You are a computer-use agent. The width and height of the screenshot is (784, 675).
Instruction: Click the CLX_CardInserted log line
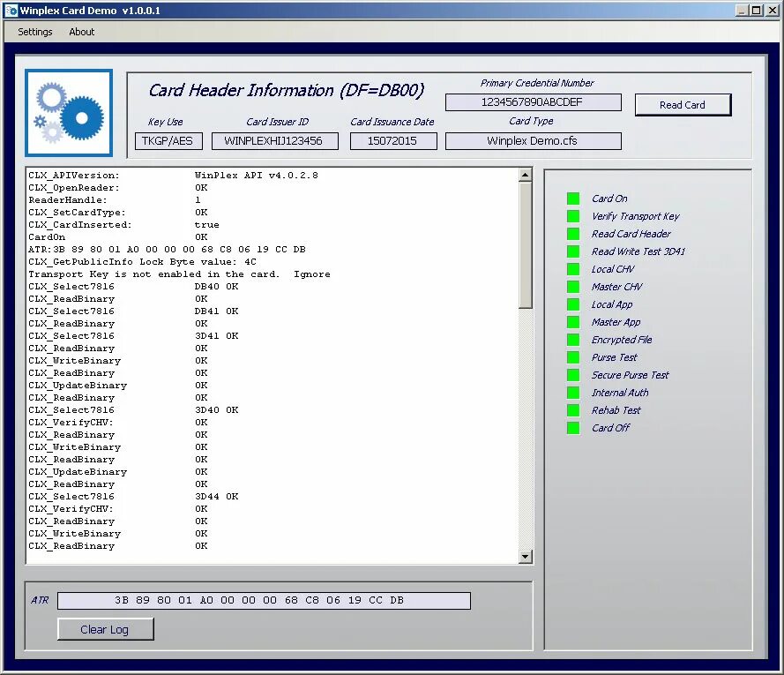pyautogui.click(x=123, y=225)
